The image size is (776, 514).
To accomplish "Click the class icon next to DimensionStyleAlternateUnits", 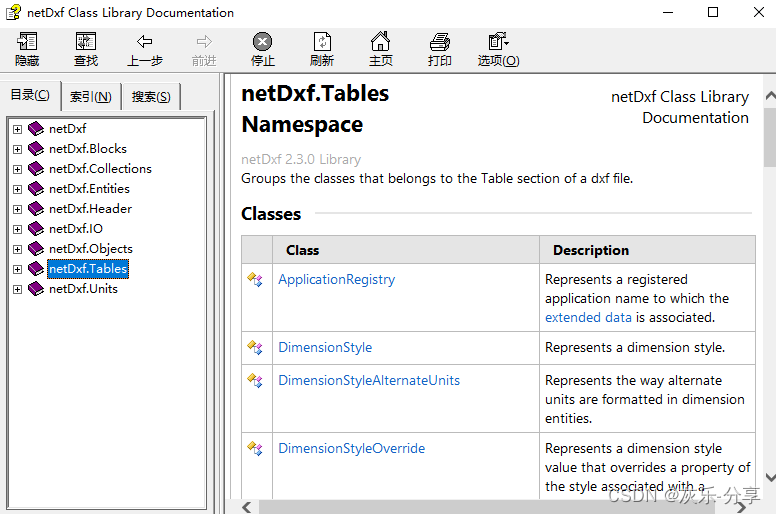I will 255,380.
